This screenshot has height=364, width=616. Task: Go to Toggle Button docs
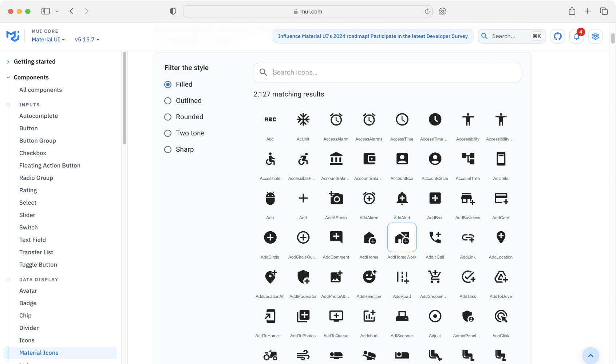38,265
